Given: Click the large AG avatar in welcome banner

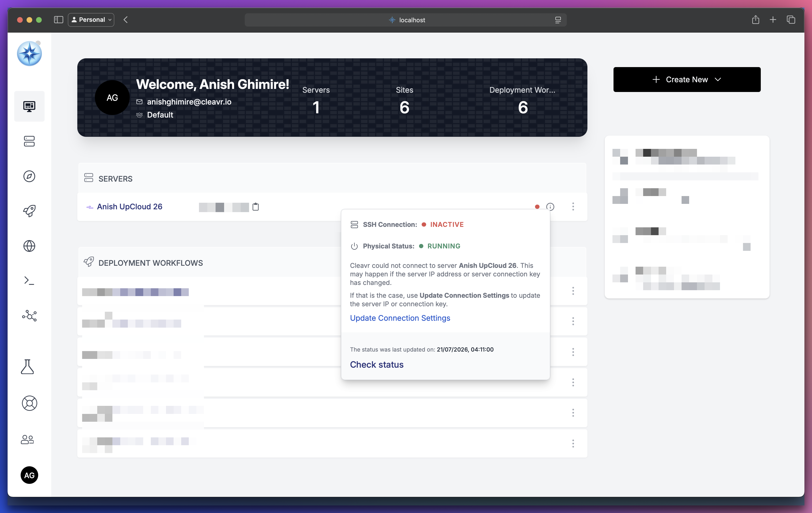Looking at the screenshot, I should 112,98.
